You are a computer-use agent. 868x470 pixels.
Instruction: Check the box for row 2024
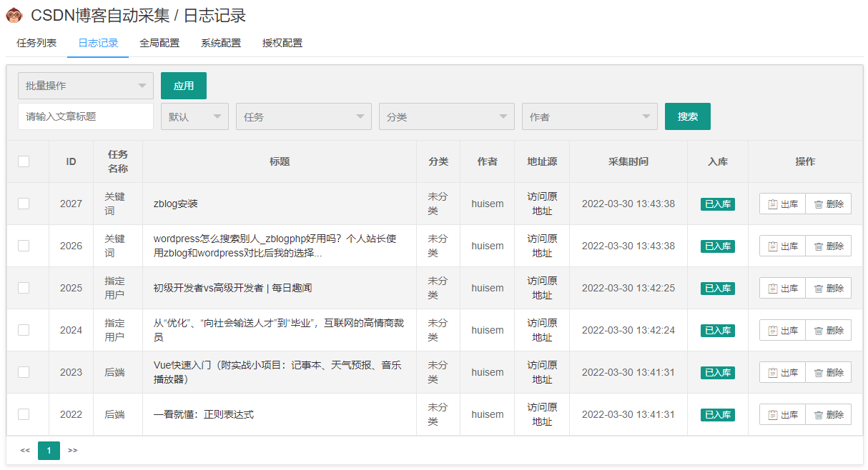tap(24, 330)
